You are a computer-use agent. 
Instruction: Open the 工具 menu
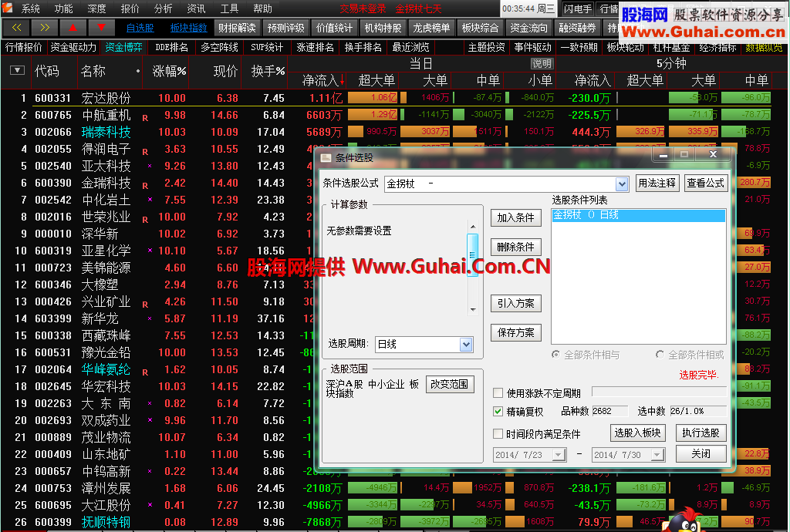pos(229,8)
